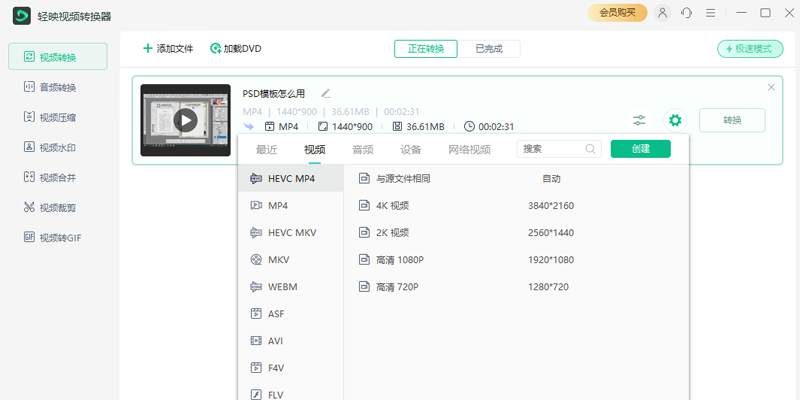Open 视频压缩 in the sidebar

[x=57, y=117]
